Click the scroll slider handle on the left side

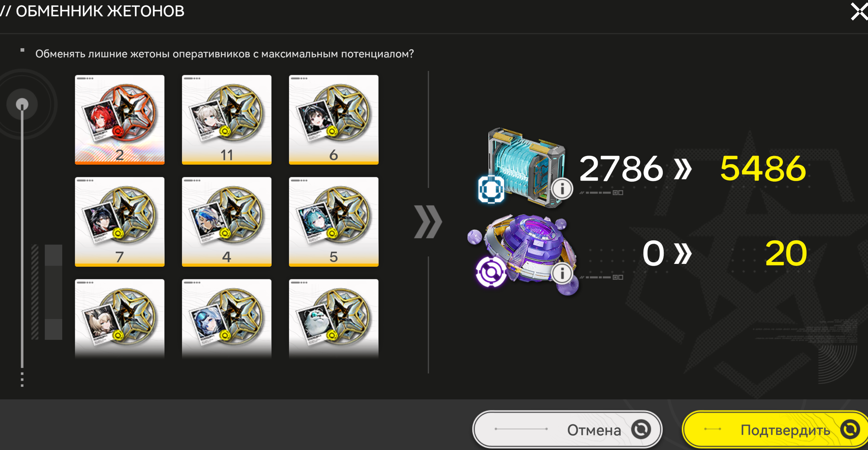point(22,105)
